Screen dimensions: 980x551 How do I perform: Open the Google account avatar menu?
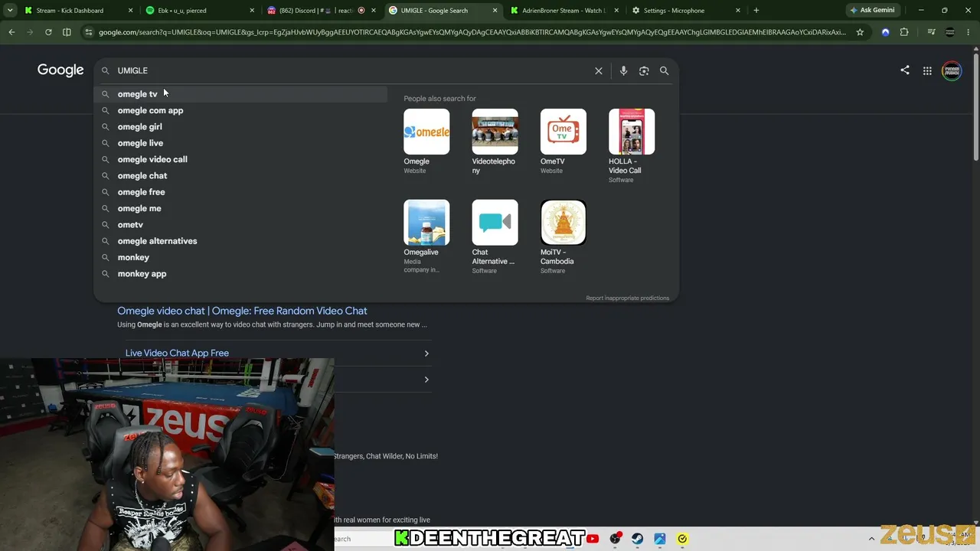pos(952,70)
